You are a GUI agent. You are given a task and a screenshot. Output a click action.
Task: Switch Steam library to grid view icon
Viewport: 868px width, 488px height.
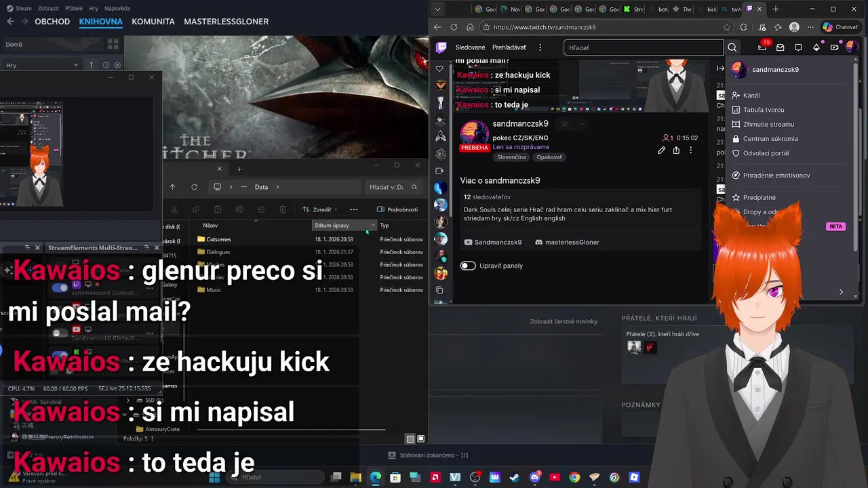click(113, 45)
